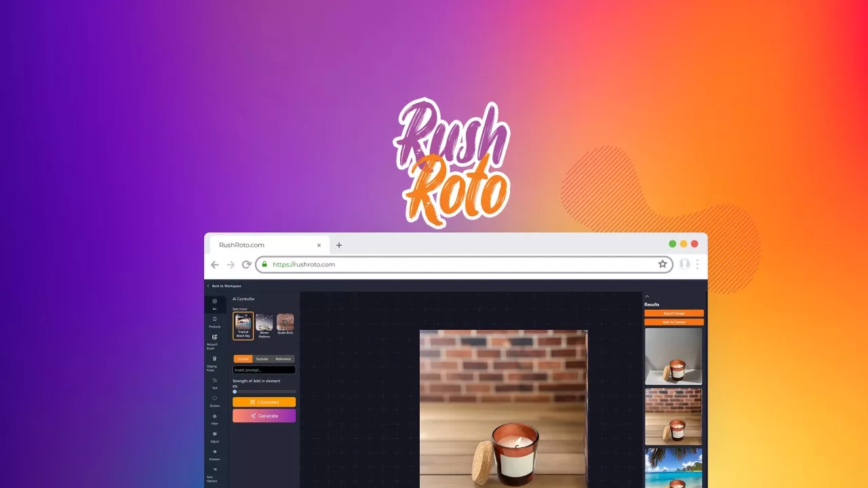Image resolution: width=868 pixels, height=488 pixels.
Task: Open the Staging Props tool
Action: pos(214,361)
